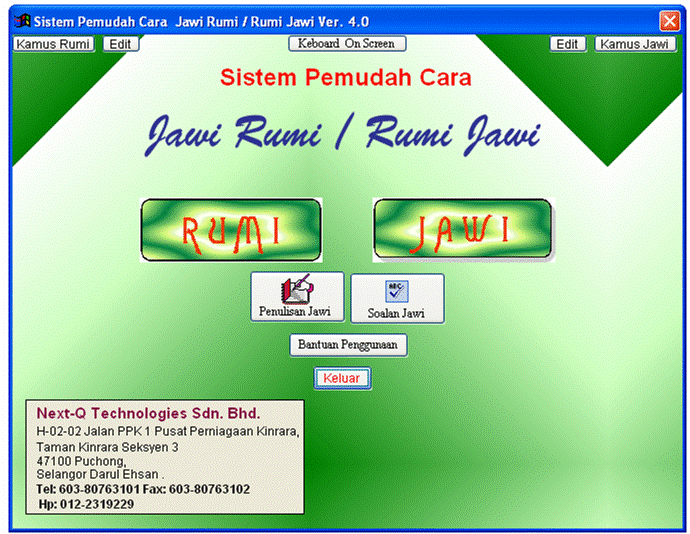The width and height of the screenshot is (690, 534).
Task: Open Bantuan Penggunaan help
Action: (x=348, y=345)
